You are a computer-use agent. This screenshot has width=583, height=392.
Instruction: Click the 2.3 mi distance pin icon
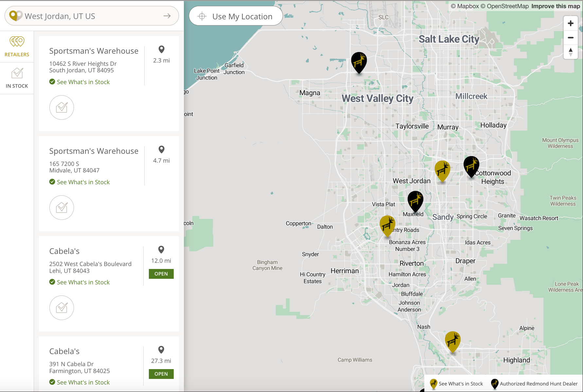click(161, 49)
